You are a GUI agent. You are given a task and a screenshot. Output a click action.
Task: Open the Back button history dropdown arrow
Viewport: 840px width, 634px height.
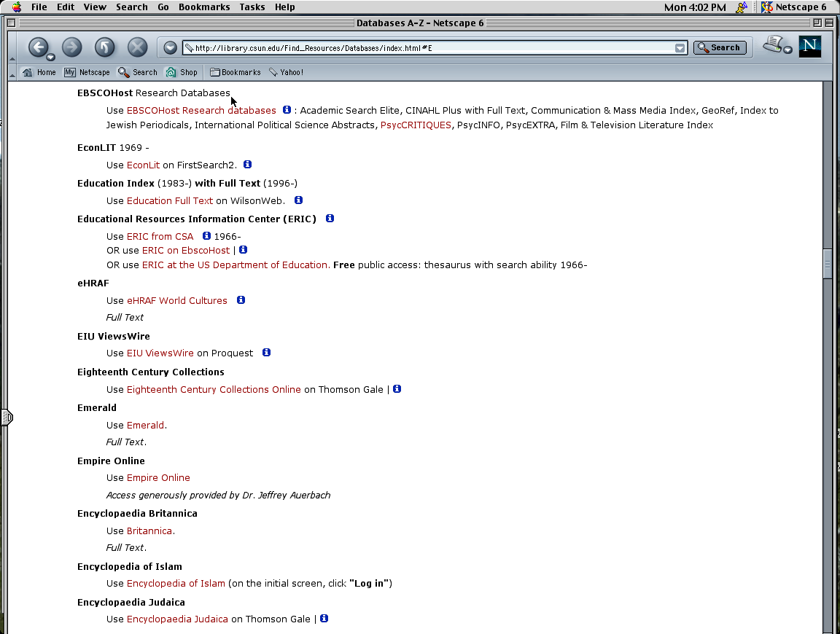50,57
